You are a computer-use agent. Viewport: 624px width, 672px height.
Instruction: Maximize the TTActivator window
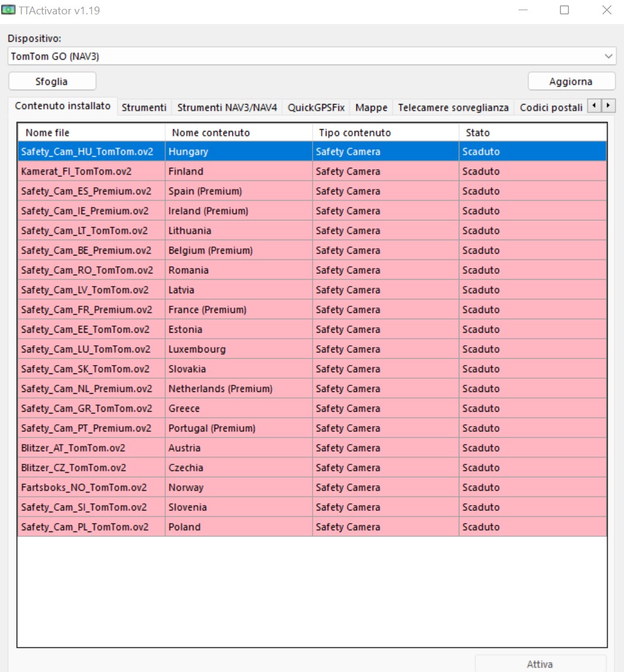point(564,10)
